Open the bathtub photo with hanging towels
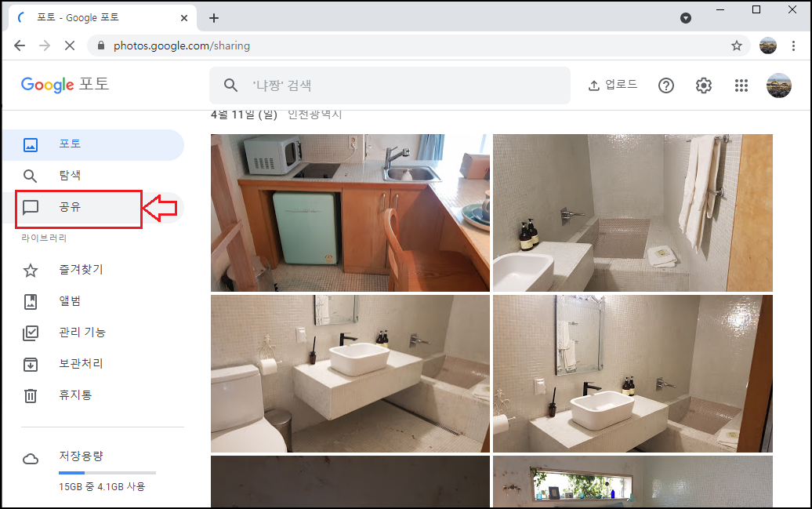Image resolution: width=812 pixels, height=509 pixels. pyautogui.click(x=633, y=213)
